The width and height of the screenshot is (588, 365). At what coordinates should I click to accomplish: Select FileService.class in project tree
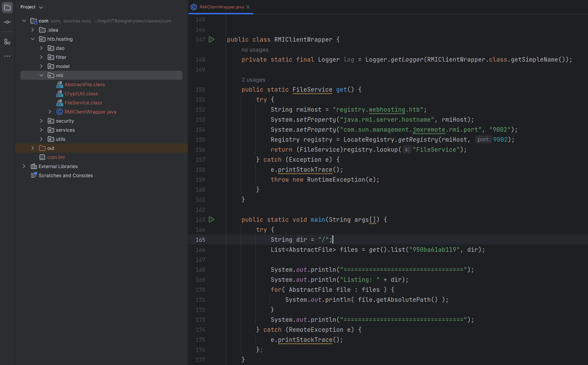[x=83, y=103]
